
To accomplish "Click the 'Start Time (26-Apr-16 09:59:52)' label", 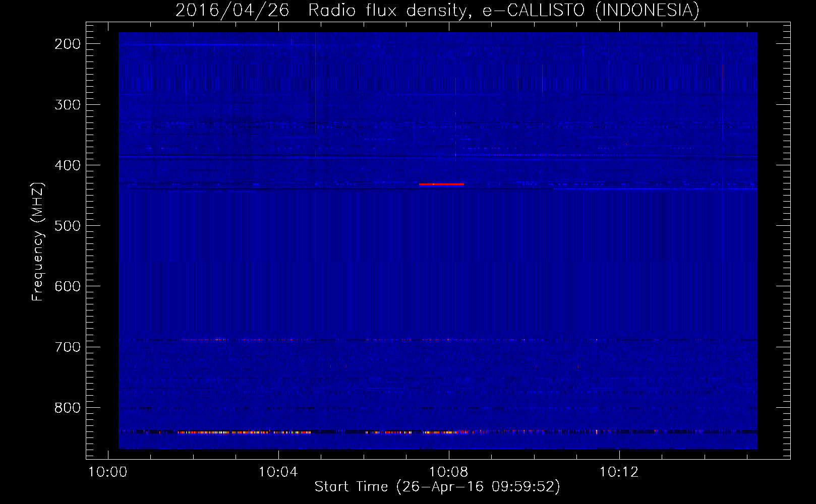I will point(437,487).
